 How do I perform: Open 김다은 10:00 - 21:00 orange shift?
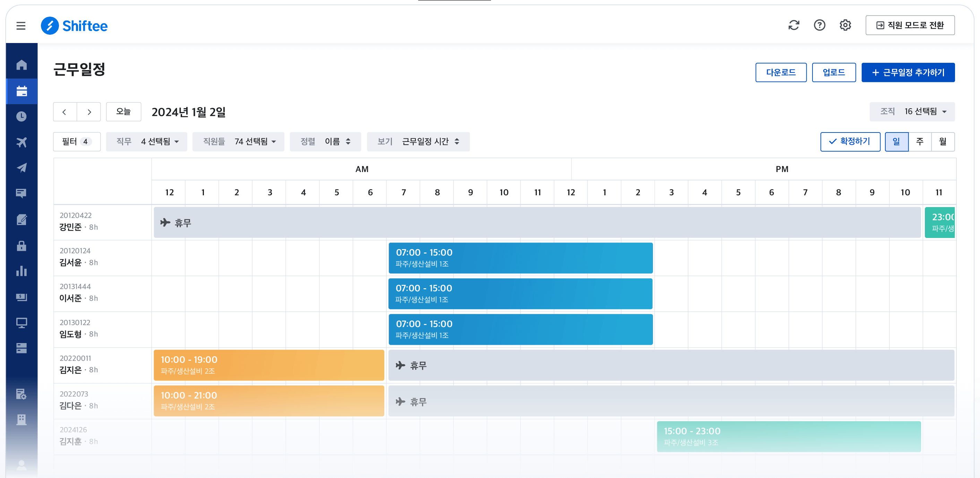pyautogui.click(x=269, y=401)
